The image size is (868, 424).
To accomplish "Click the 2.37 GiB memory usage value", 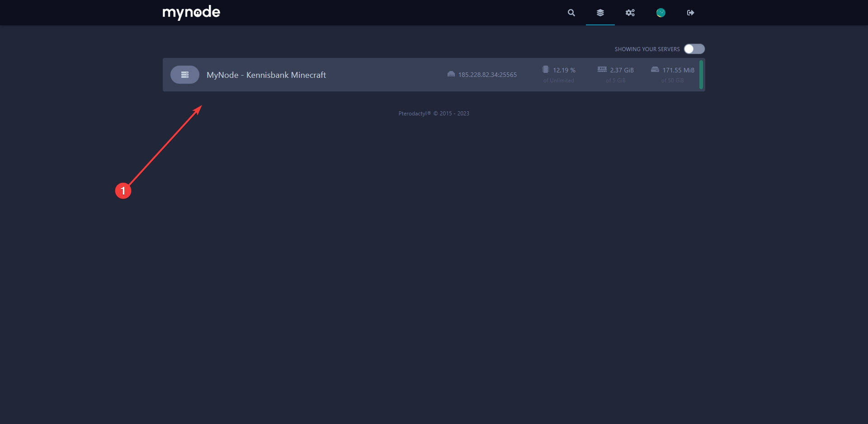I will [x=622, y=70].
